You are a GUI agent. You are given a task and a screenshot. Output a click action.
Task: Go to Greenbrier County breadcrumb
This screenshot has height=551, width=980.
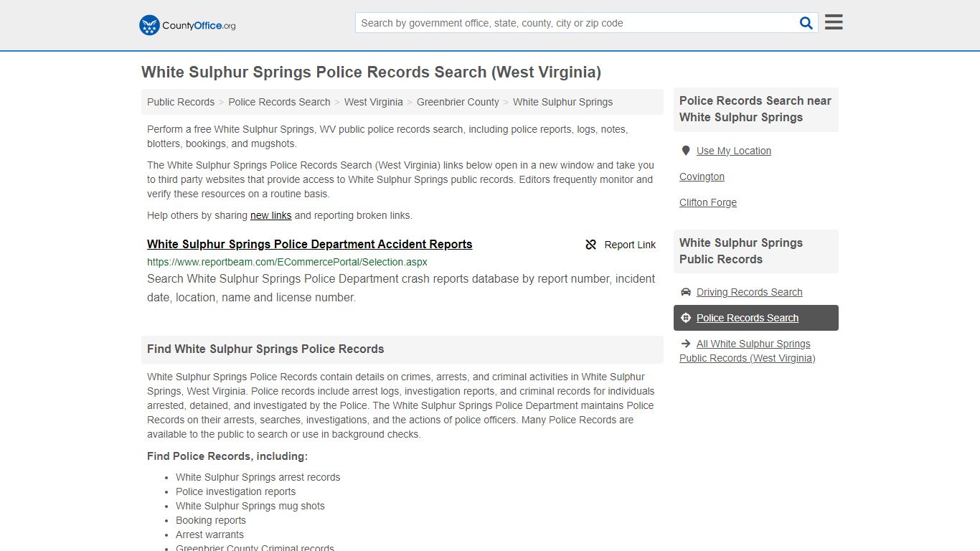(458, 102)
